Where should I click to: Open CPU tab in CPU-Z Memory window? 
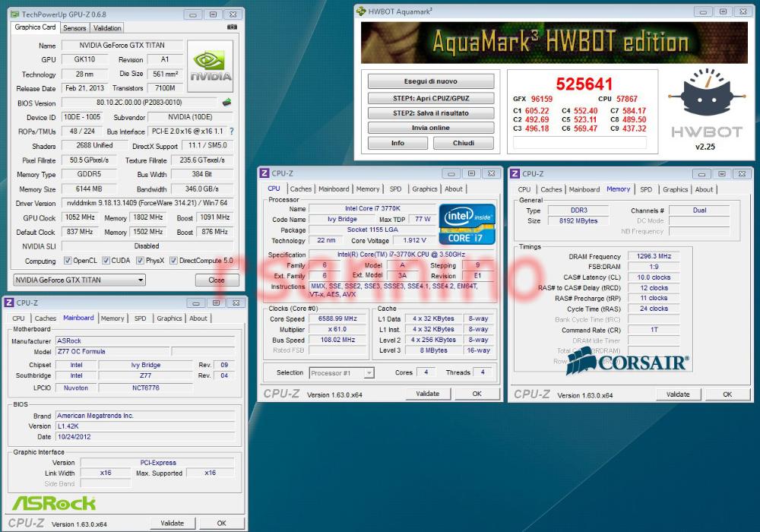click(524, 189)
